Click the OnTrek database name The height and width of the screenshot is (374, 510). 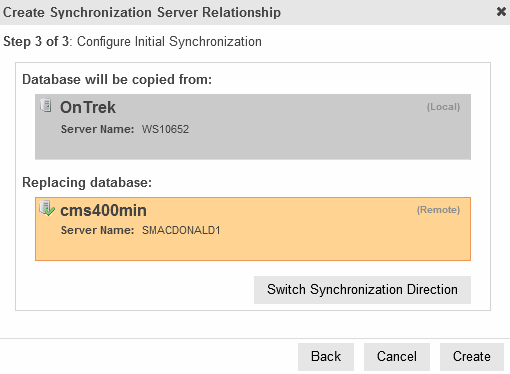tap(88, 108)
